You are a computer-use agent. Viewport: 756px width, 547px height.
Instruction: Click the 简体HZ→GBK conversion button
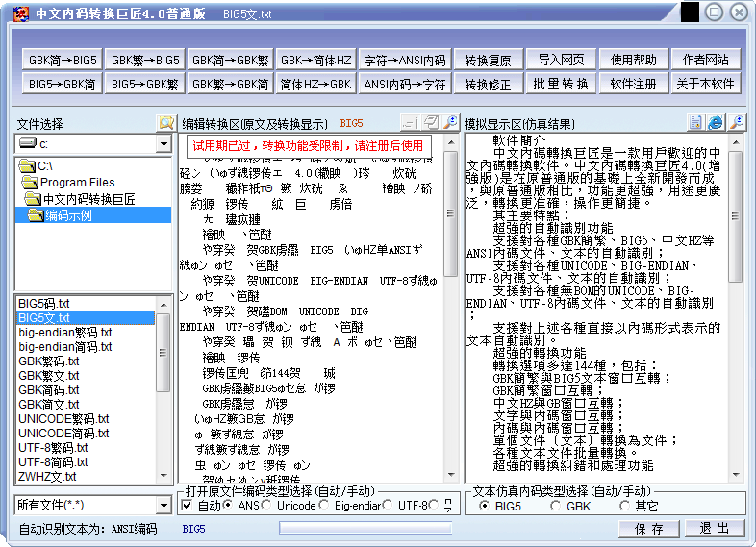click(315, 84)
